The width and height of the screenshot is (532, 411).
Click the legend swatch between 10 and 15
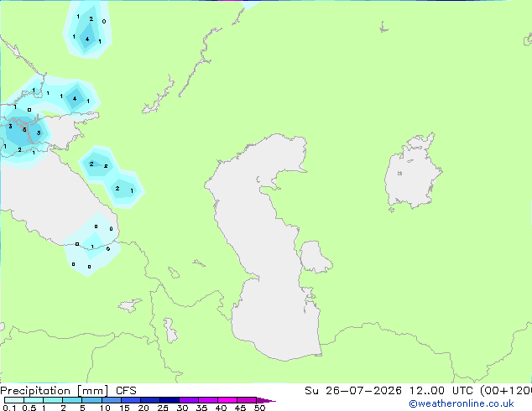pyautogui.click(x=112, y=400)
